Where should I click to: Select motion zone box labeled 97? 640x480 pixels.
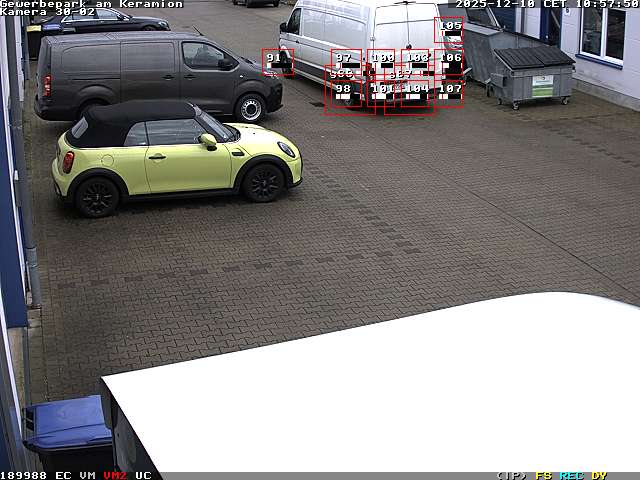pyautogui.click(x=346, y=61)
